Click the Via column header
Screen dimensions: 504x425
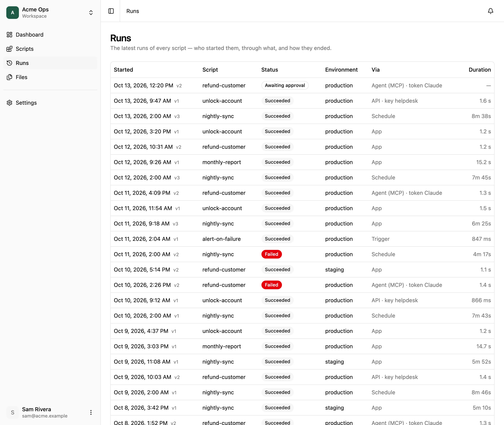(375, 70)
